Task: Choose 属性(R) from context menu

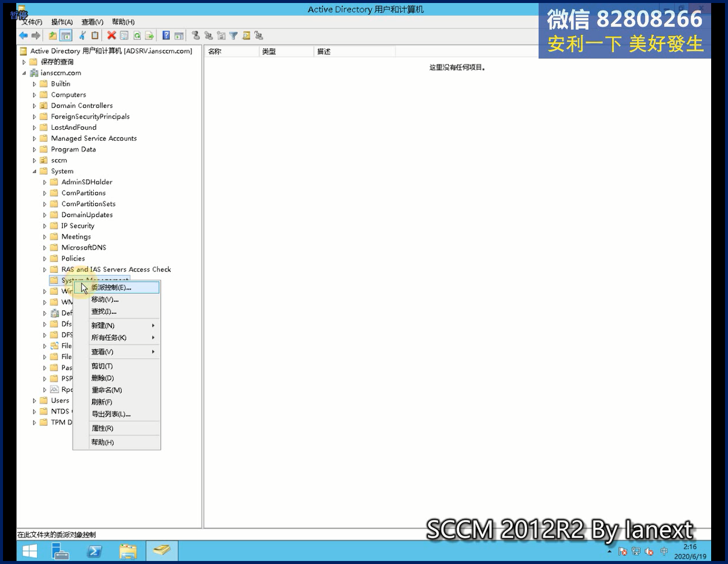Action: pos(117,428)
